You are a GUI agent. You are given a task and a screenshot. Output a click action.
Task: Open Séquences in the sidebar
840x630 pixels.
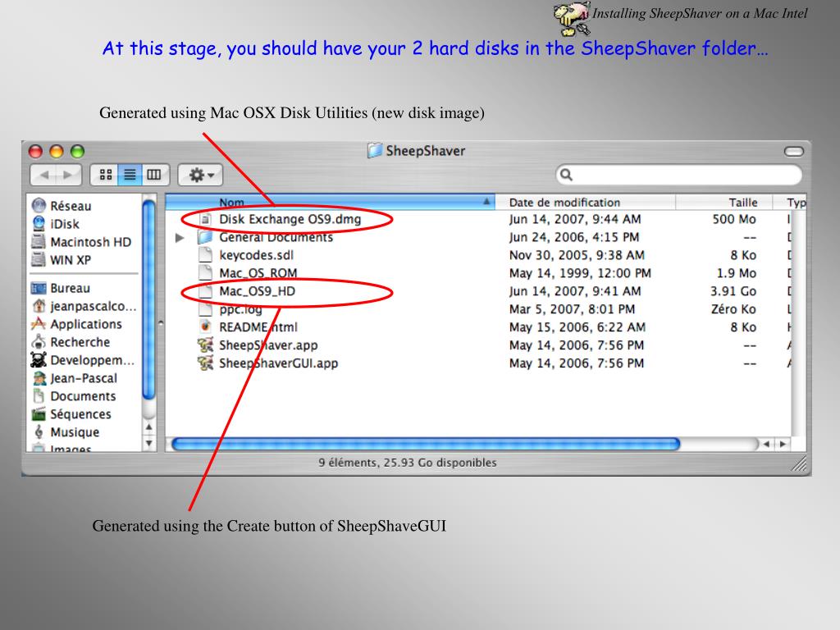pyautogui.click(x=72, y=414)
